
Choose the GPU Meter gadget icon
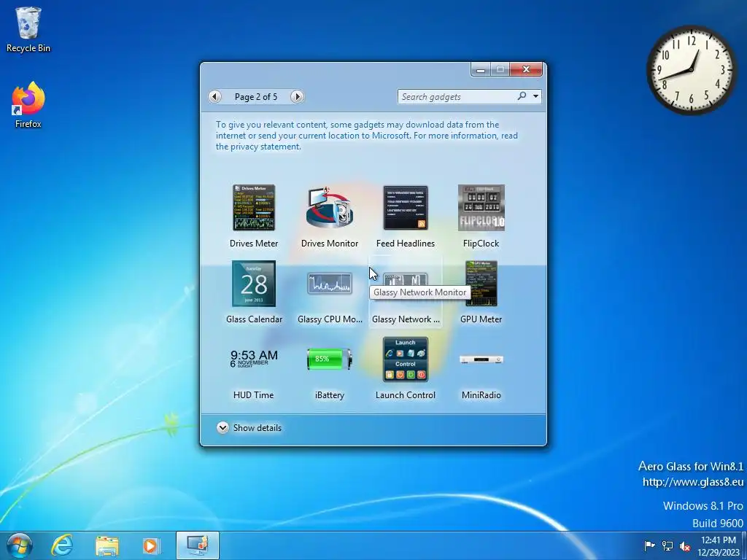pyautogui.click(x=481, y=284)
